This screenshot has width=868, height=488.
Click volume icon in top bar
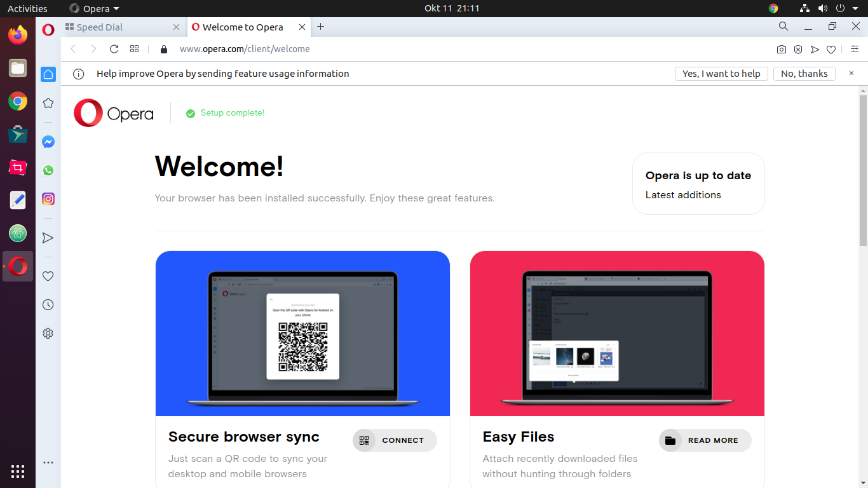click(x=823, y=8)
